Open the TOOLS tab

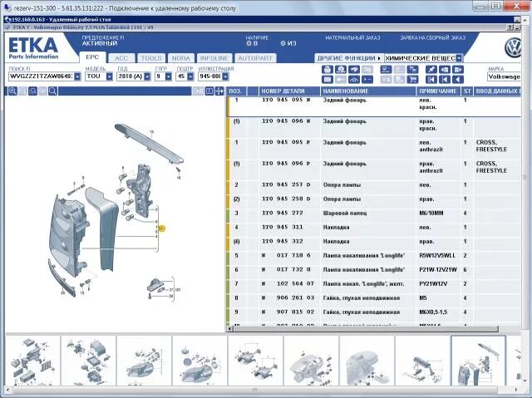coord(151,58)
